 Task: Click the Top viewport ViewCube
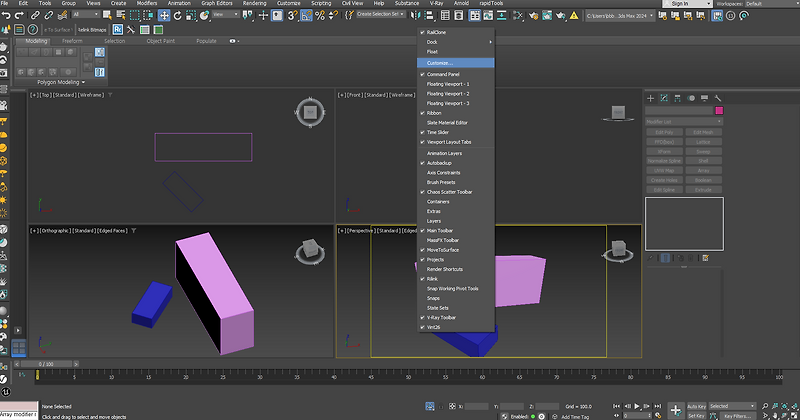point(310,112)
